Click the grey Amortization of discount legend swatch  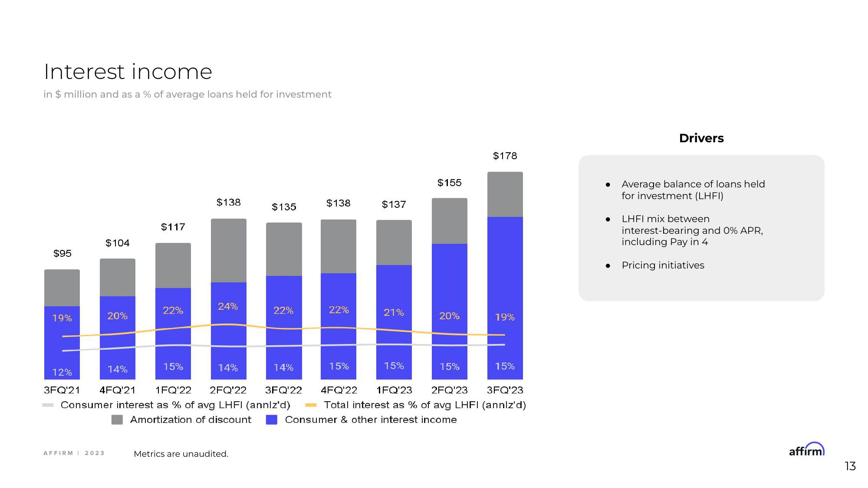click(117, 419)
